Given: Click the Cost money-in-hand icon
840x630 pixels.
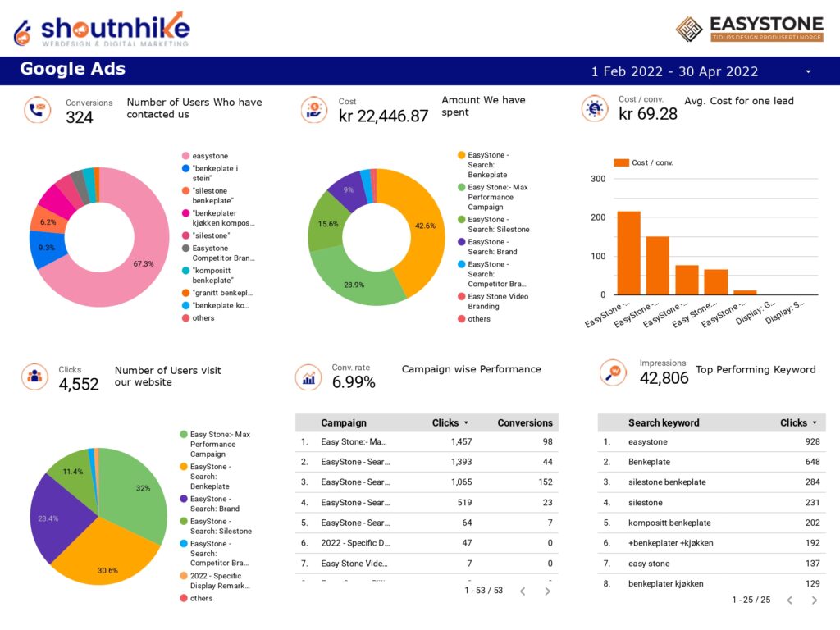Looking at the screenshot, I should [313, 110].
